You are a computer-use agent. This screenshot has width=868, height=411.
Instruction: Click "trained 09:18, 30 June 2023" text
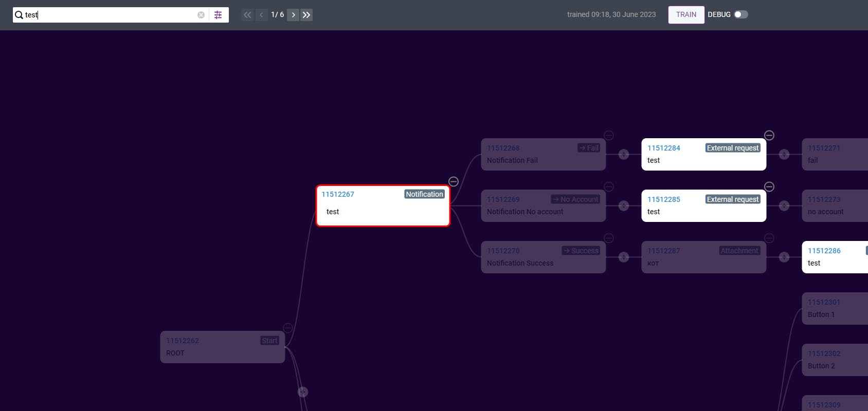click(611, 14)
